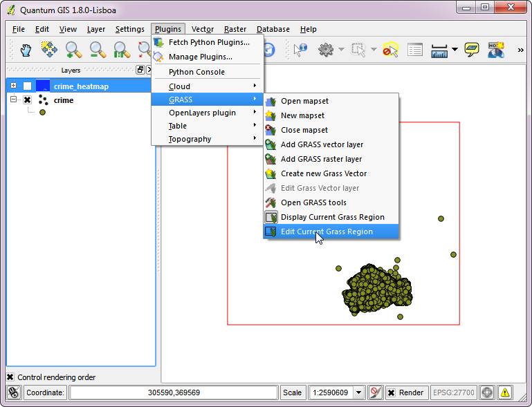Open the Vector menu
The width and height of the screenshot is (532, 407).
203,29
